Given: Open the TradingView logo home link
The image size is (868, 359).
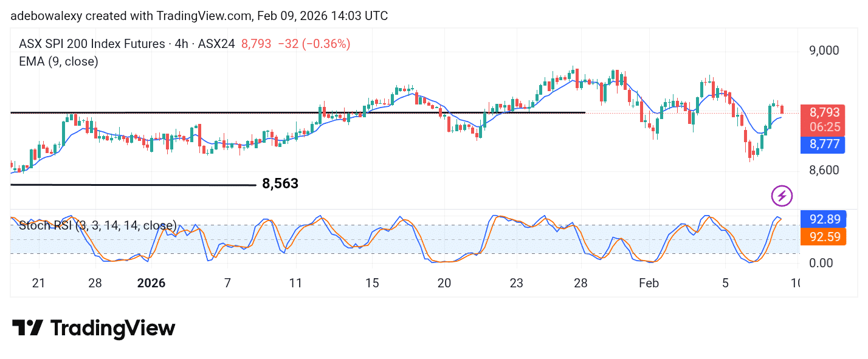Looking at the screenshot, I should tap(91, 328).
